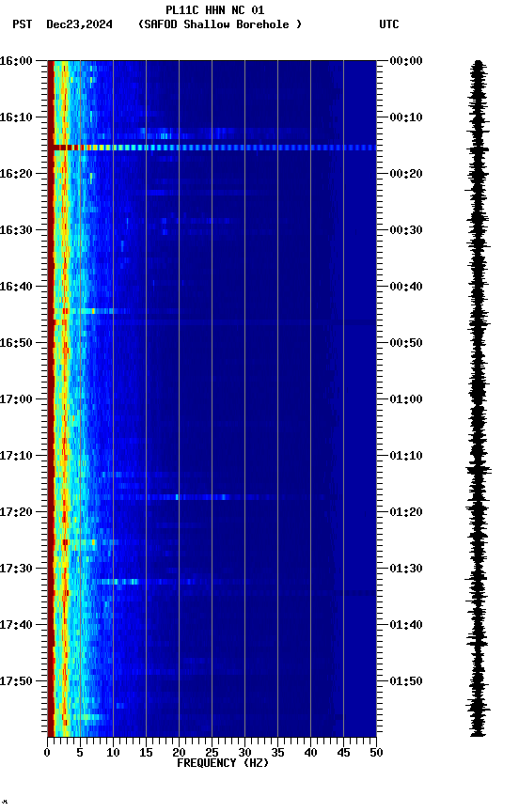The width and height of the screenshot is (519, 812).
Task: Click the 16:50 PST time label
Action: (16, 343)
